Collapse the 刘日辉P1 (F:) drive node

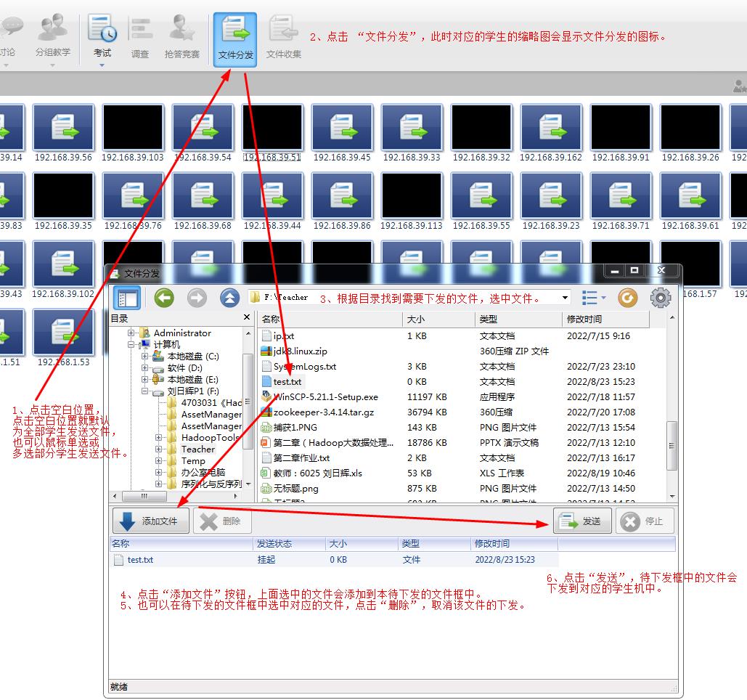(x=145, y=391)
